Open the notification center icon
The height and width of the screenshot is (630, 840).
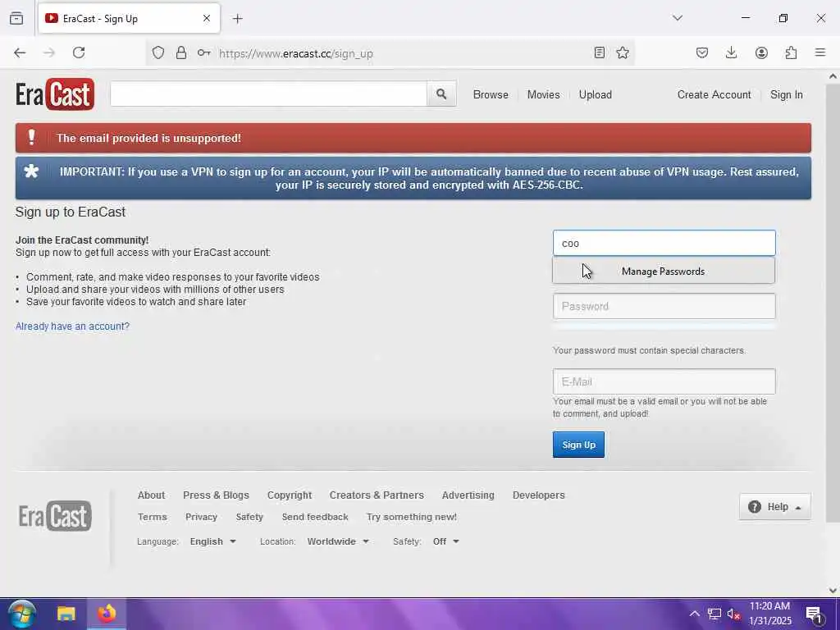(x=814, y=614)
